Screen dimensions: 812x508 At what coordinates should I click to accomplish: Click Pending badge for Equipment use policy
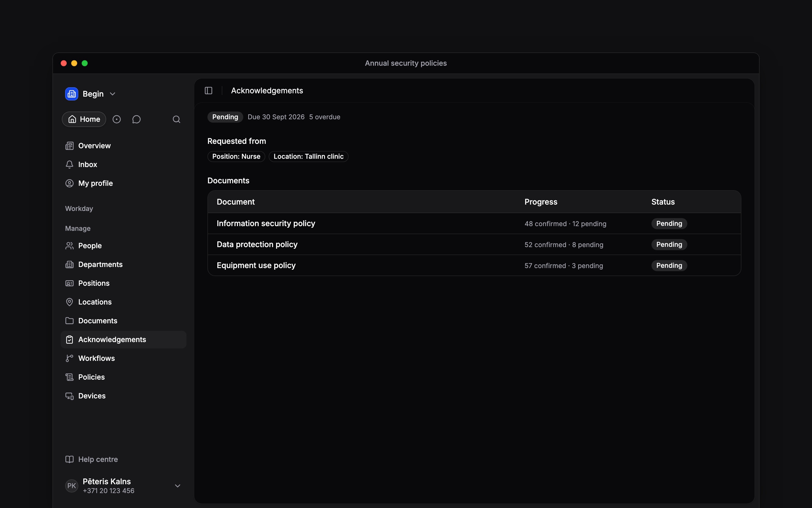coord(669,265)
